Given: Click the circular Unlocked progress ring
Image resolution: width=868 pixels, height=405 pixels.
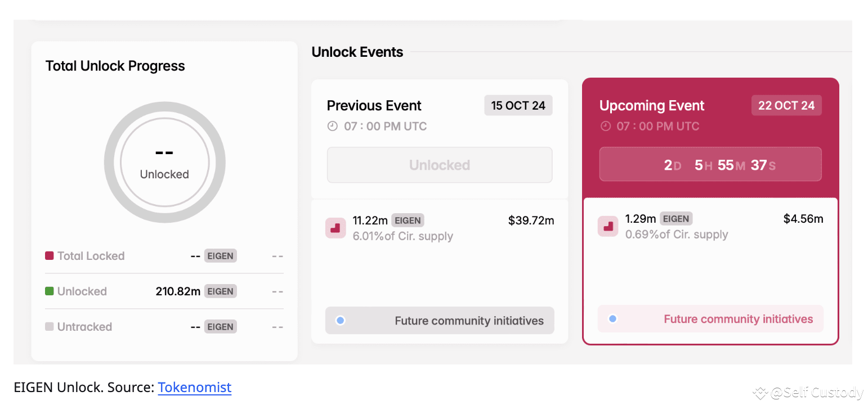Looking at the screenshot, I should (x=164, y=162).
